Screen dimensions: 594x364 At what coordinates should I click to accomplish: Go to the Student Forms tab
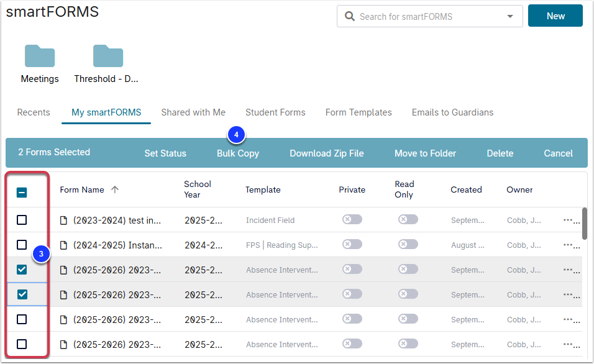click(x=275, y=112)
